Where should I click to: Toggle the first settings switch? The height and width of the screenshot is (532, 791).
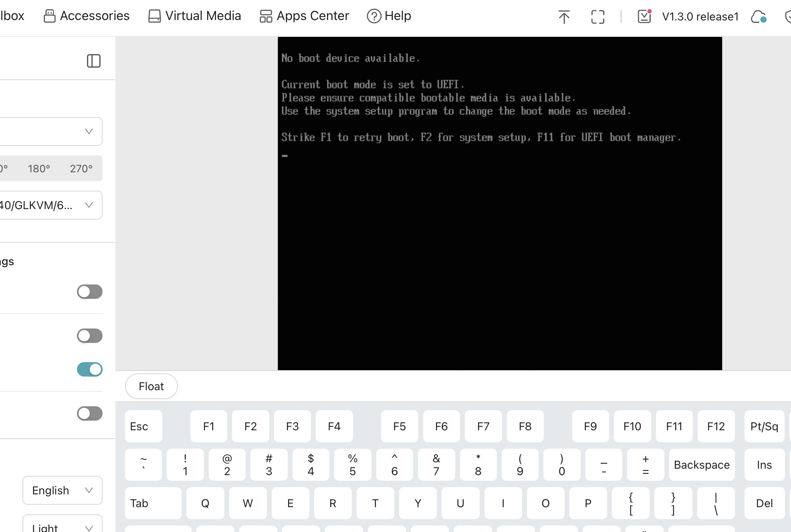pyautogui.click(x=90, y=292)
